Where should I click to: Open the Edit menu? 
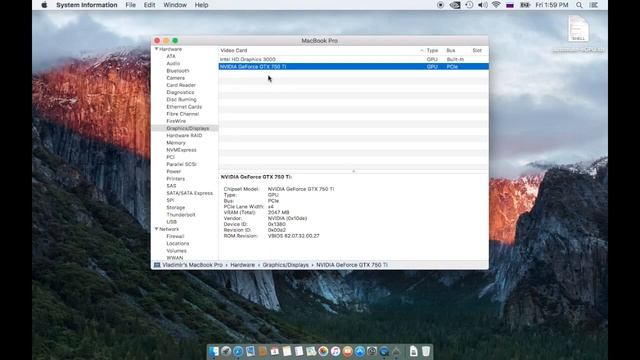(149, 5)
